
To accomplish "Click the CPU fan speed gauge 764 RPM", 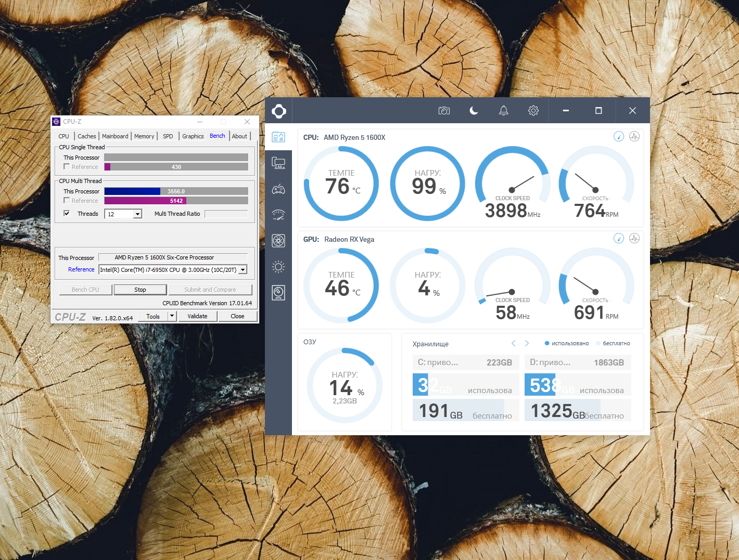I will [x=596, y=184].
